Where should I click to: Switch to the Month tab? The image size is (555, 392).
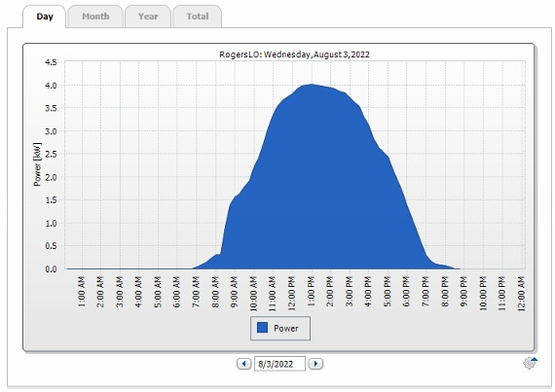[95, 17]
